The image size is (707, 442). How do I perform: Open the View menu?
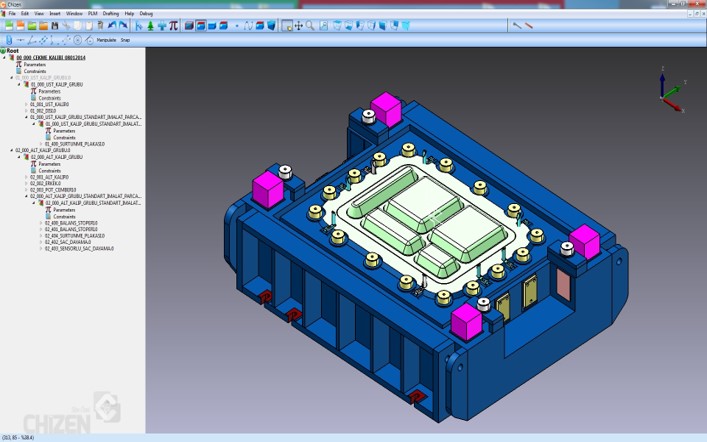point(39,14)
